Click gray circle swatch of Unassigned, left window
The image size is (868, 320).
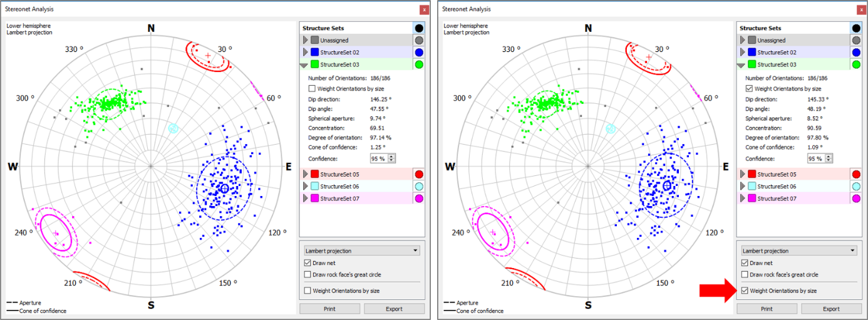point(419,41)
